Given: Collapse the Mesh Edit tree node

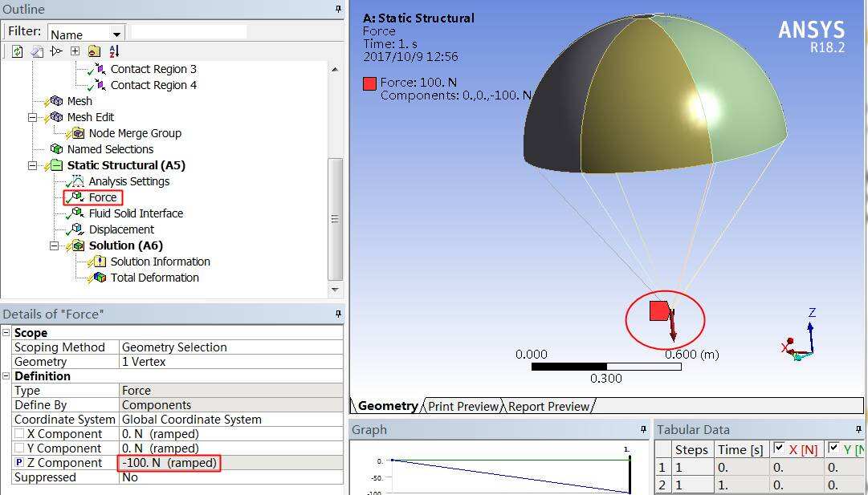Looking at the screenshot, I should (x=33, y=117).
